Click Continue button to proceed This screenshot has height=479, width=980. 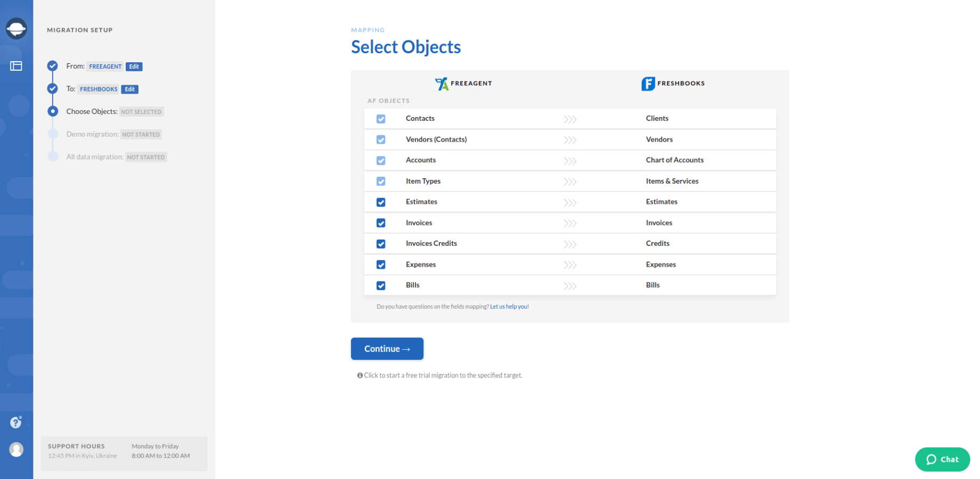[387, 349]
